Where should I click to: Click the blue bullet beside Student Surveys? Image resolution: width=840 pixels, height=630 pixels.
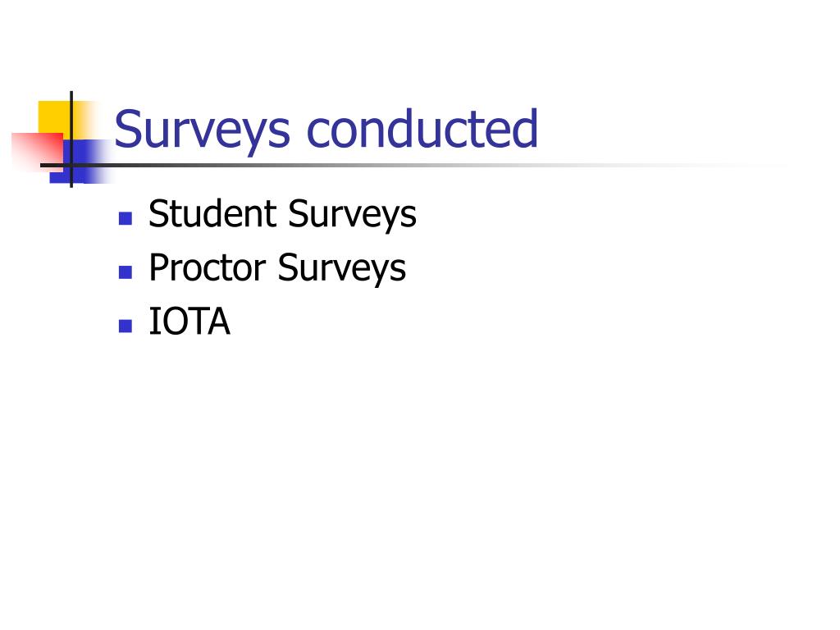point(126,218)
